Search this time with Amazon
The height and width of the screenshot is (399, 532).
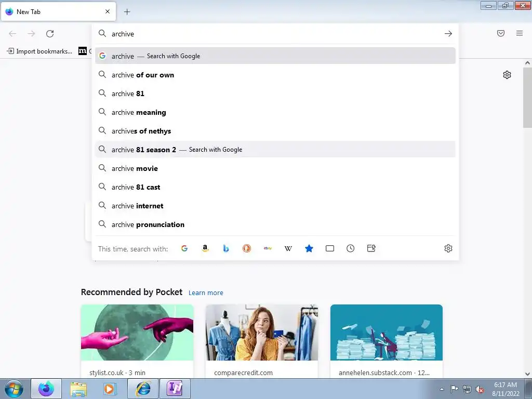click(205, 248)
